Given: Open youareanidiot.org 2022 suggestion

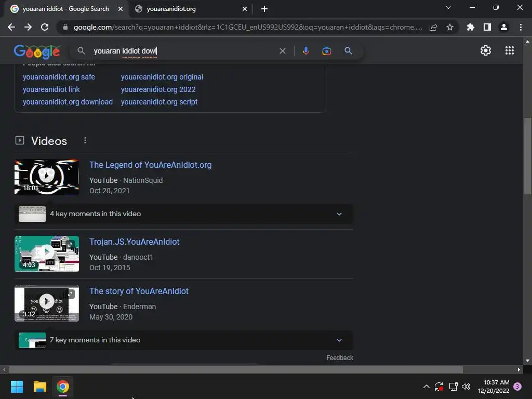Looking at the screenshot, I should (158, 89).
